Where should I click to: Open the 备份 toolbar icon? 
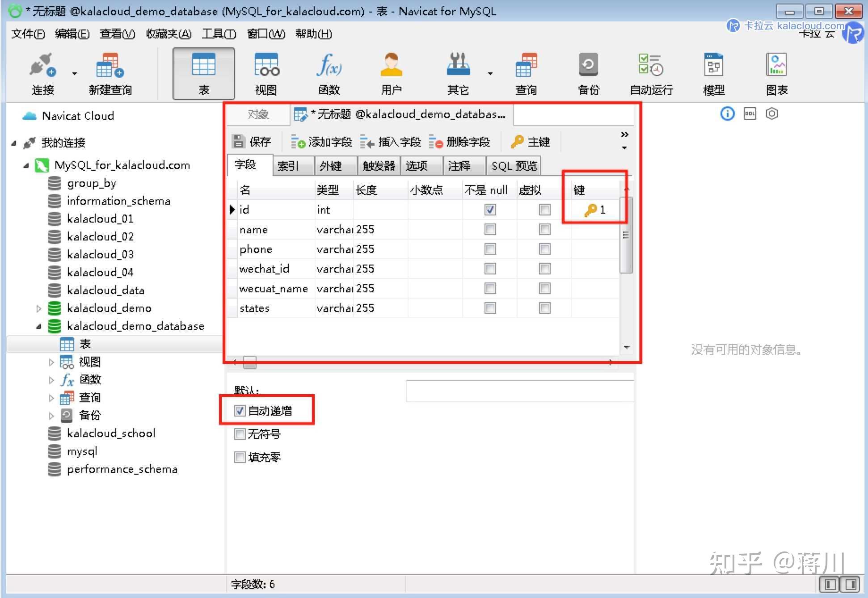coord(588,74)
